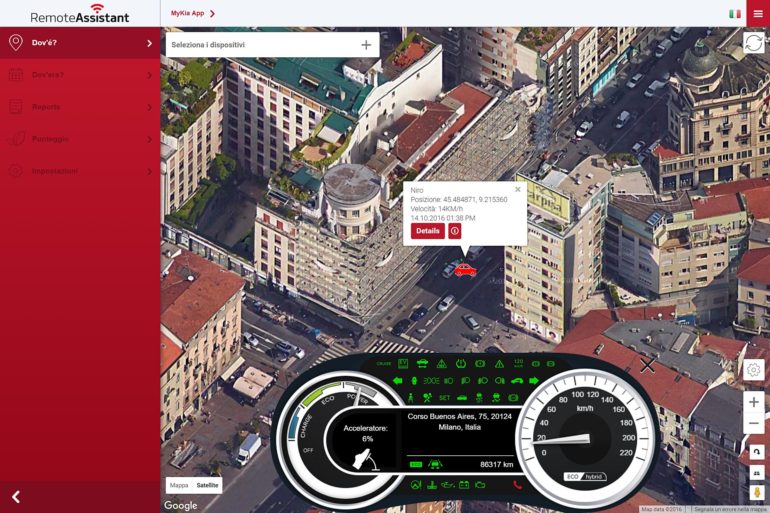Open map settings gear icon
The width and height of the screenshot is (770, 513).
click(x=753, y=370)
